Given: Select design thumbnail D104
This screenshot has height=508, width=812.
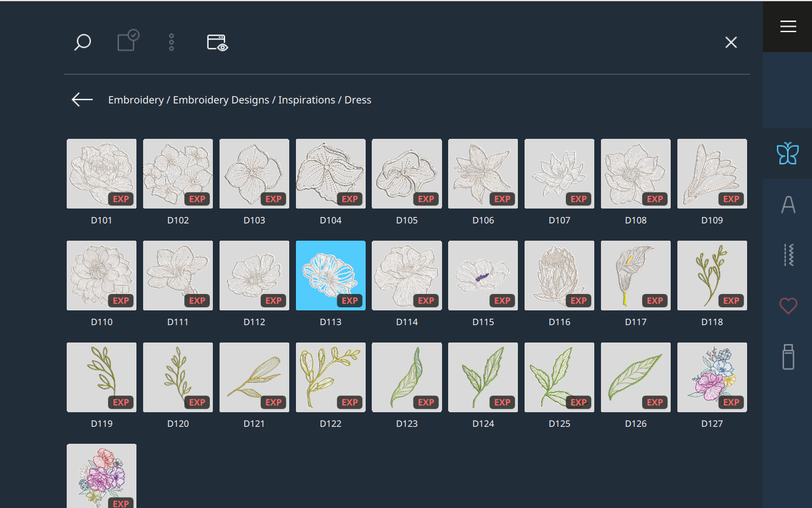Looking at the screenshot, I should 331,174.
